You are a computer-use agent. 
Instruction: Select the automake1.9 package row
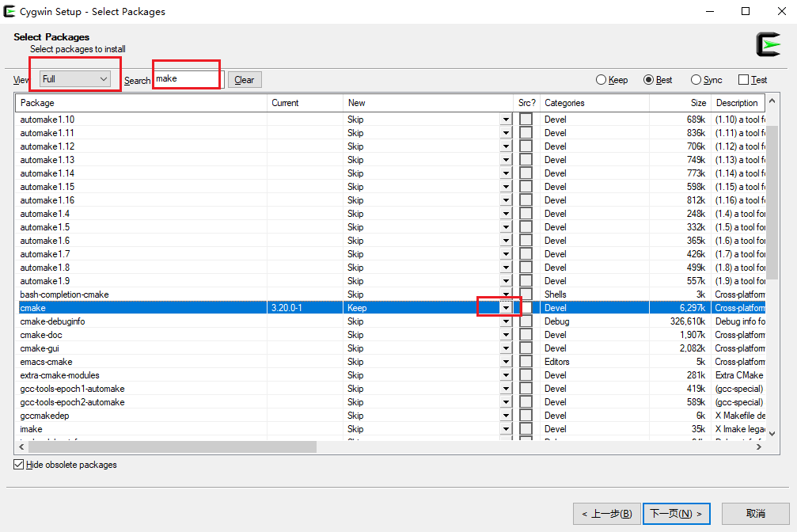(x=392, y=281)
